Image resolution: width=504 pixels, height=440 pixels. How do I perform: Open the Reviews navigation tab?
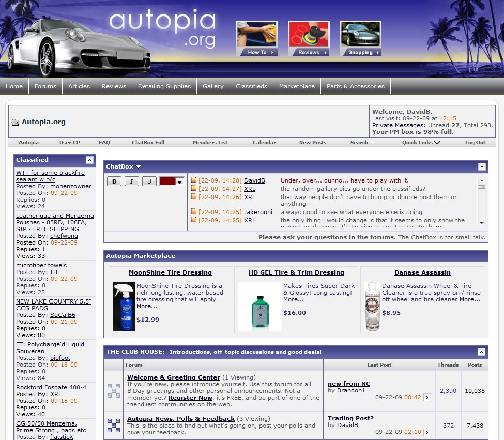pyautogui.click(x=114, y=86)
